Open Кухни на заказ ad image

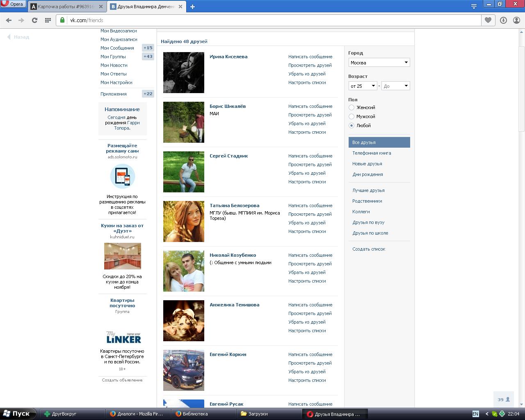click(122, 256)
